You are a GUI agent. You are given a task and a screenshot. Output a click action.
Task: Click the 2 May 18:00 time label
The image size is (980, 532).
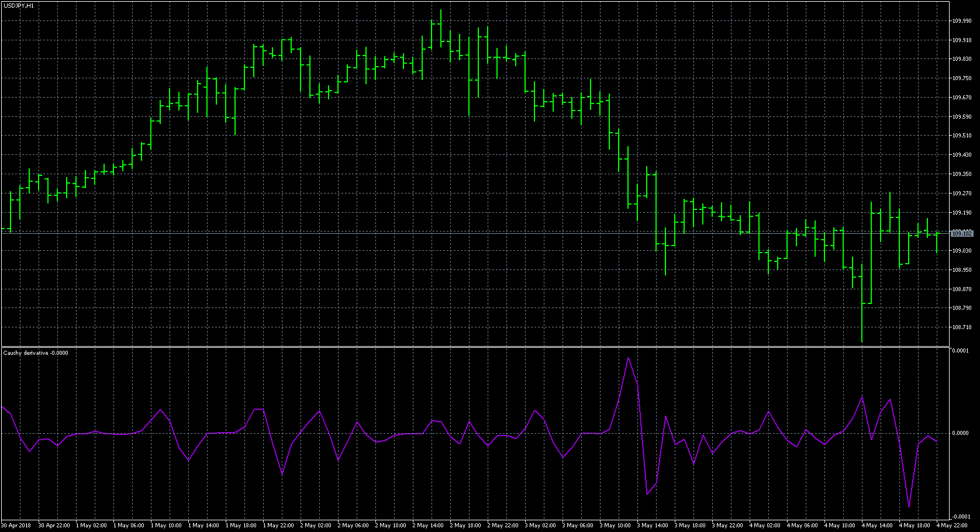(465, 526)
